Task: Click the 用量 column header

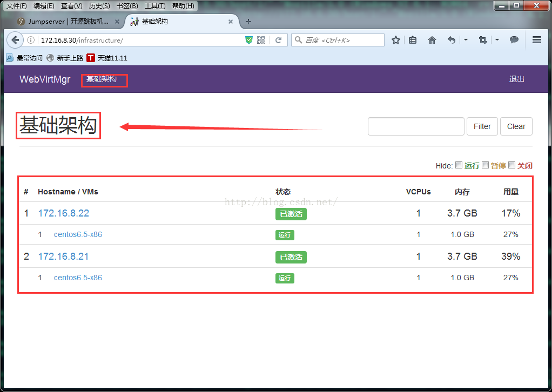Action: coord(511,192)
